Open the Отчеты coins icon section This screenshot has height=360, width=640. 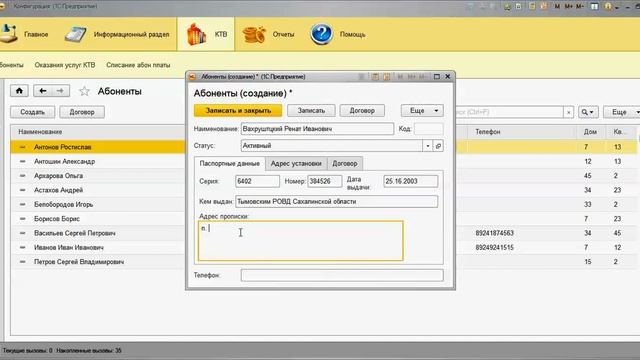coord(254,34)
